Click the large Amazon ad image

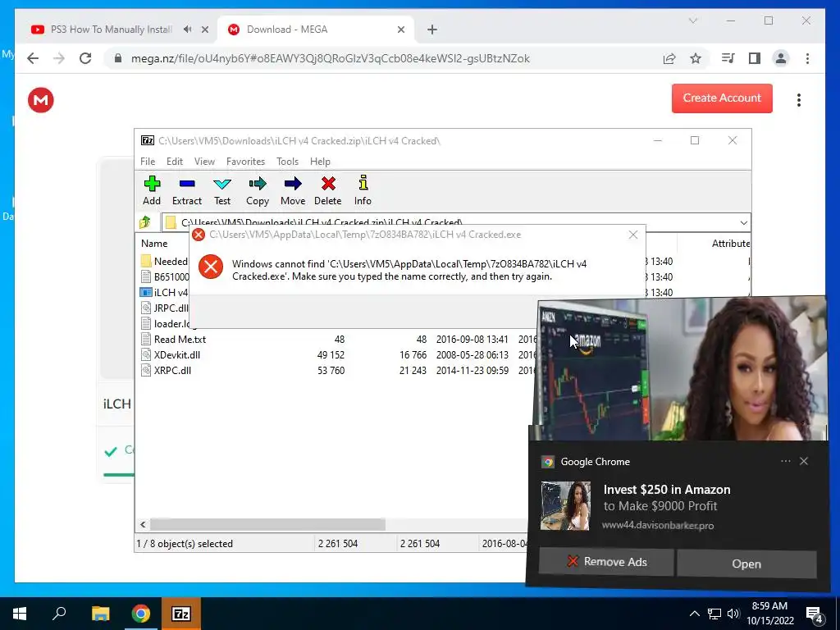point(682,369)
